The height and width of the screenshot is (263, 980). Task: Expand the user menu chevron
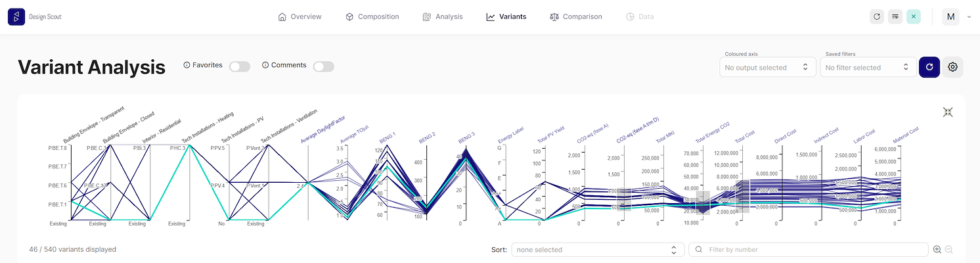click(969, 17)
